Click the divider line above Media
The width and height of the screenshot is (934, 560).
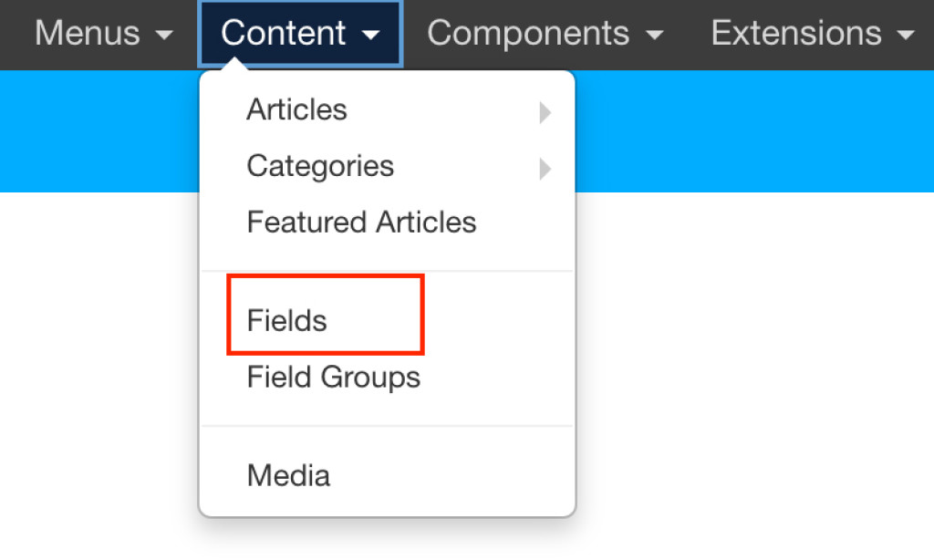tap(387, 426)
